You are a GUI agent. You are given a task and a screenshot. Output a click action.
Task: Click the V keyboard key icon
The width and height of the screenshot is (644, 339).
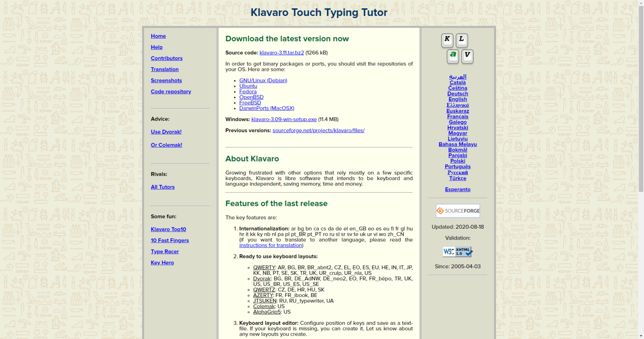click(467, 57)
